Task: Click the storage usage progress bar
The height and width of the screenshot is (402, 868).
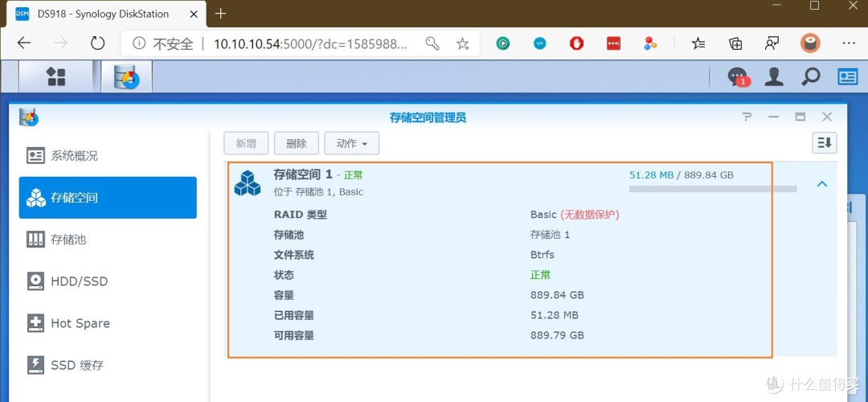Action: [712, 190]
